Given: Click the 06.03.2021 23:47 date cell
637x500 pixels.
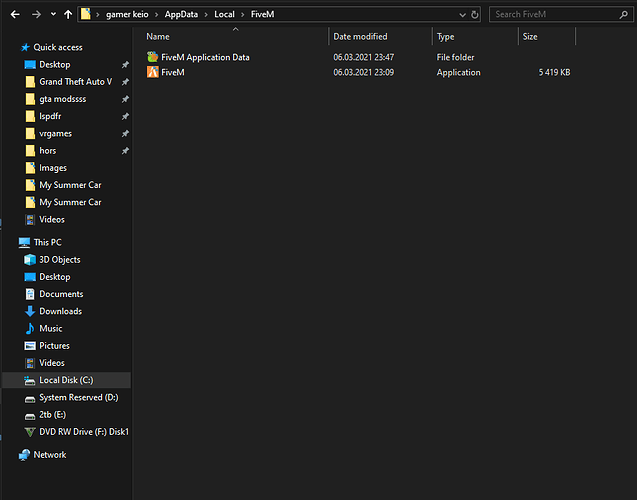Looking at the screenshot, I should coord(364,57).
